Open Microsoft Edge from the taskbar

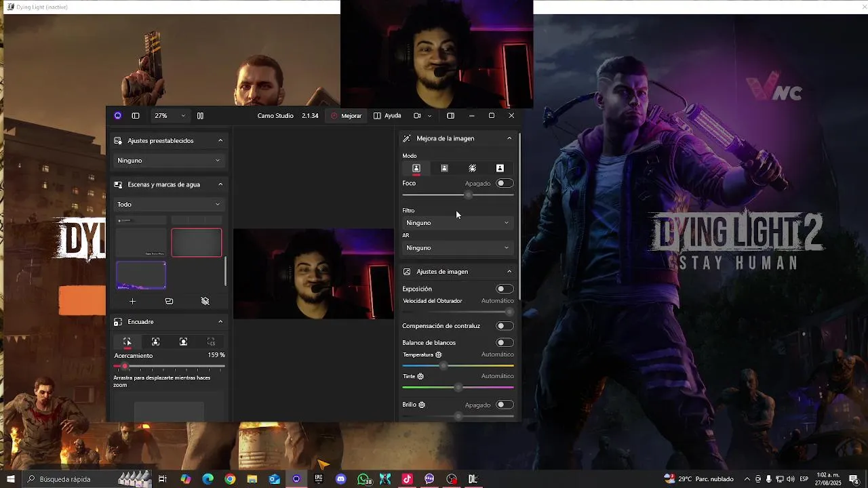[x=208, y=479]
